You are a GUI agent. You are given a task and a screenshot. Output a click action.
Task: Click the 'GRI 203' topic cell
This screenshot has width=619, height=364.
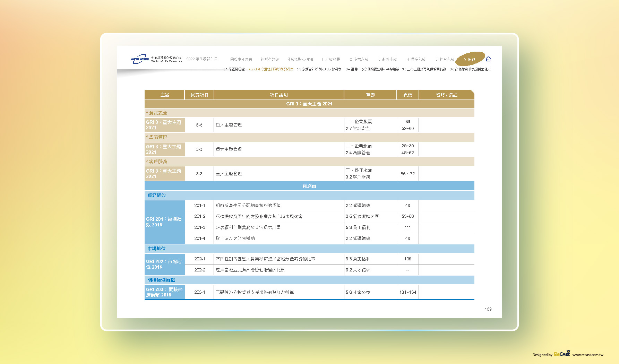[165, 292]
